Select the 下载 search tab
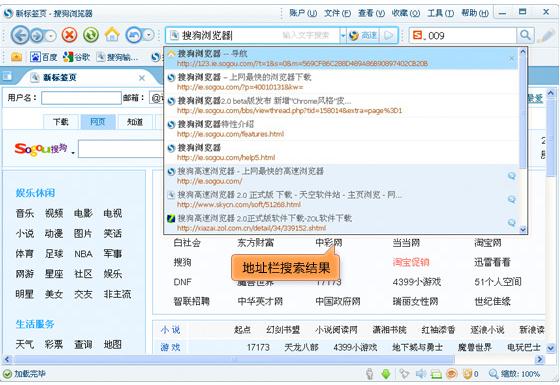This screenshot has height=385, width=560. pyautogui.click(x=60, y=122)
